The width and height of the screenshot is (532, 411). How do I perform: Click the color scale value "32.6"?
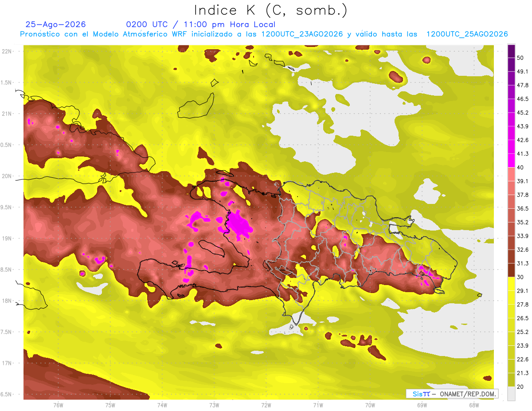[523, 250]
